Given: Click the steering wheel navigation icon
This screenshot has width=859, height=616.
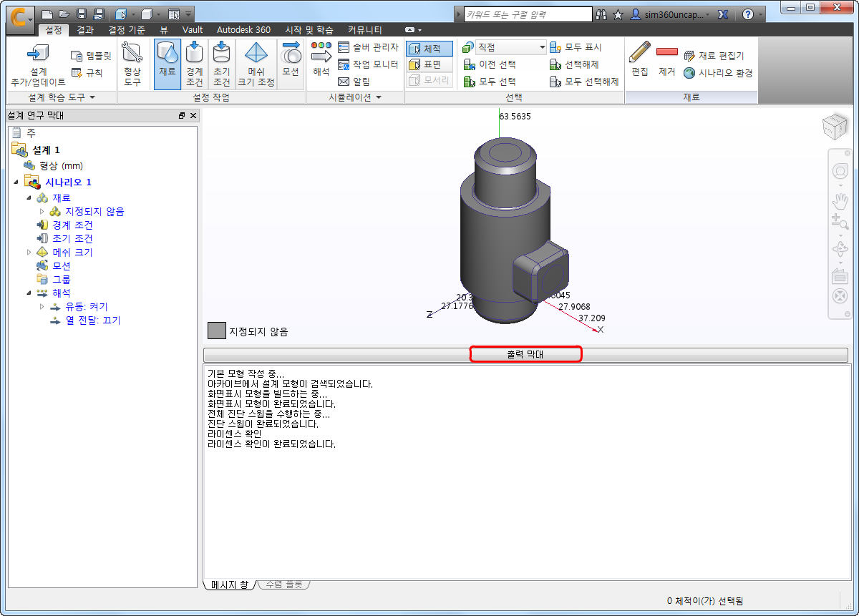Looking at the screenshot, I should [x=840, y=172].
